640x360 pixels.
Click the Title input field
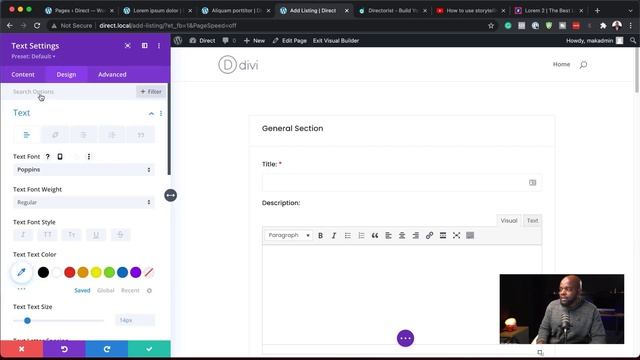pyautogui.click(x=402, y=182)
